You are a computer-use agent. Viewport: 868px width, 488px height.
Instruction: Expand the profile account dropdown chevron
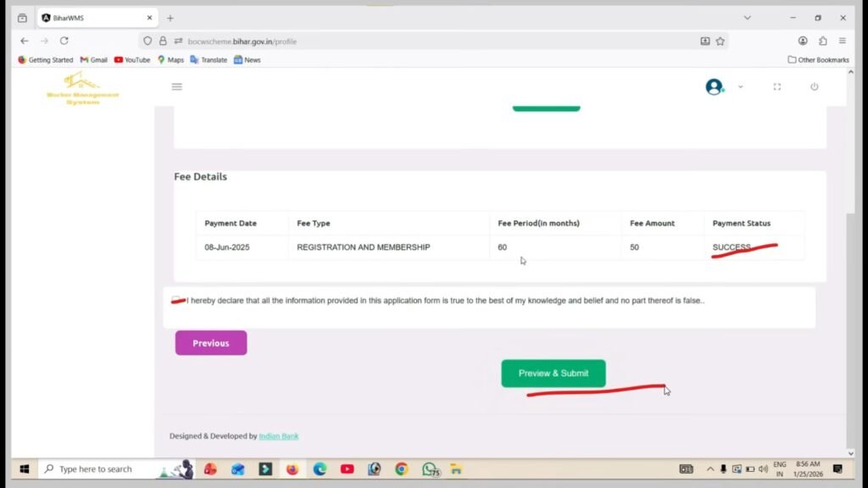pos(740,87)
